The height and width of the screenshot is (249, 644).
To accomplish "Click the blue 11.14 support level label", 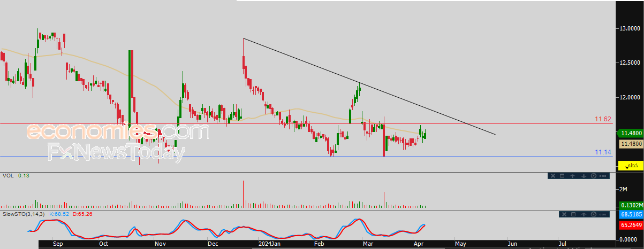I will tap(603, 152).
